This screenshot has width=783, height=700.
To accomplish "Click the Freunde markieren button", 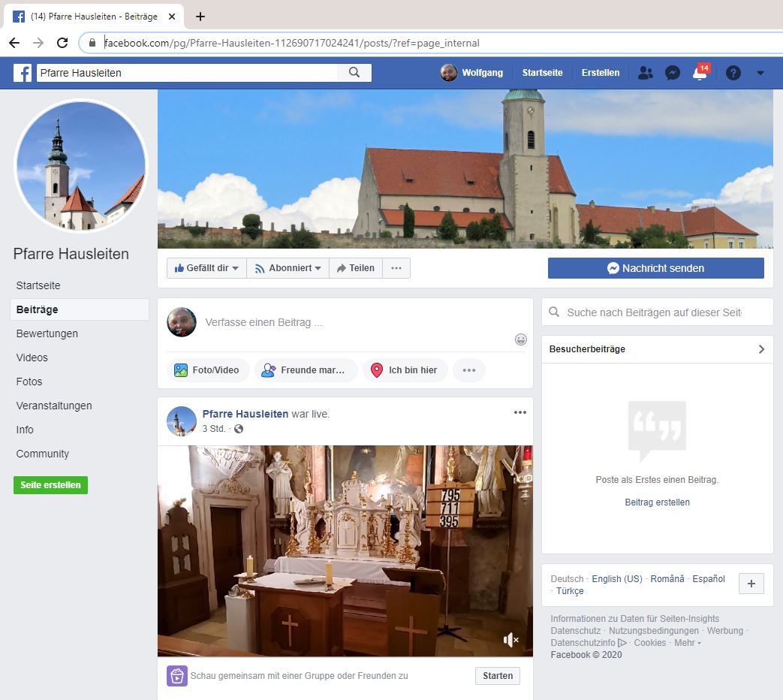I will pos(306,370).
